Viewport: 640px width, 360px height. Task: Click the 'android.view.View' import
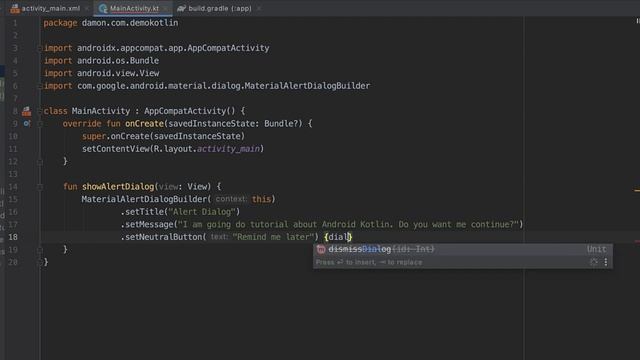coord(118,73)
